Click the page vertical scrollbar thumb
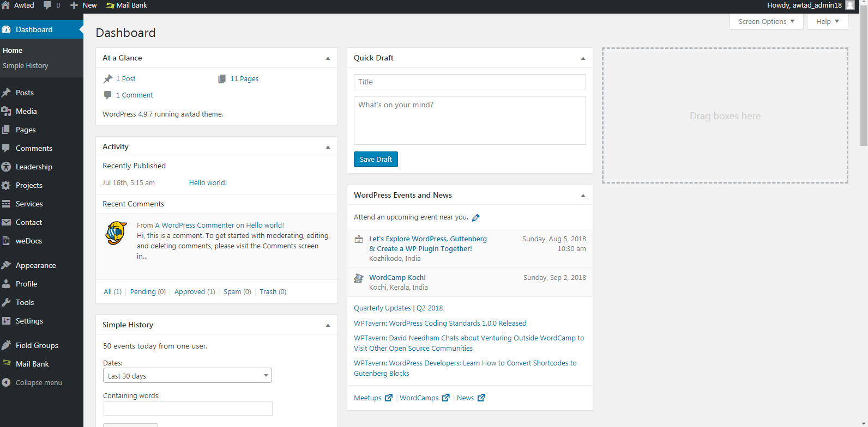 [x=864, y=76]
